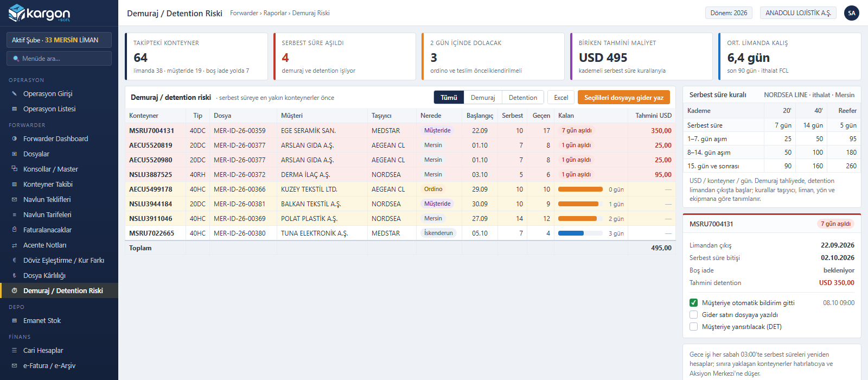
Task: Click the icon beside Forwarder Dashboard
Action: (x=15, y=139)
